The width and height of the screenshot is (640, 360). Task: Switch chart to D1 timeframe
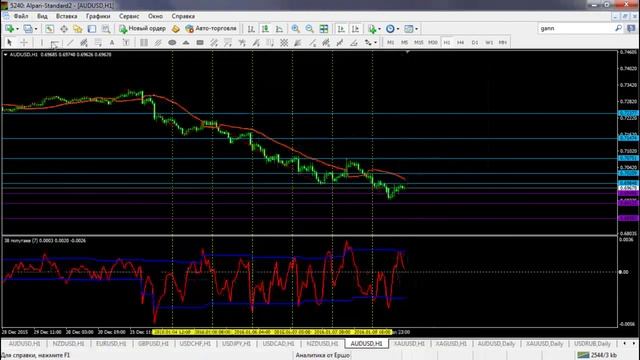475,42
